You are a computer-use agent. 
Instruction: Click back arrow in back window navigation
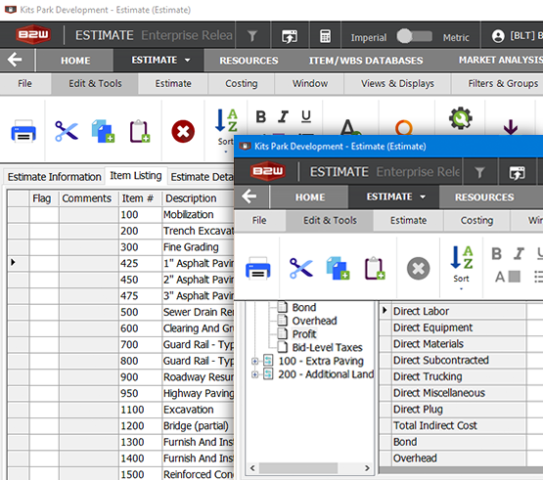[x=15, y=60]
